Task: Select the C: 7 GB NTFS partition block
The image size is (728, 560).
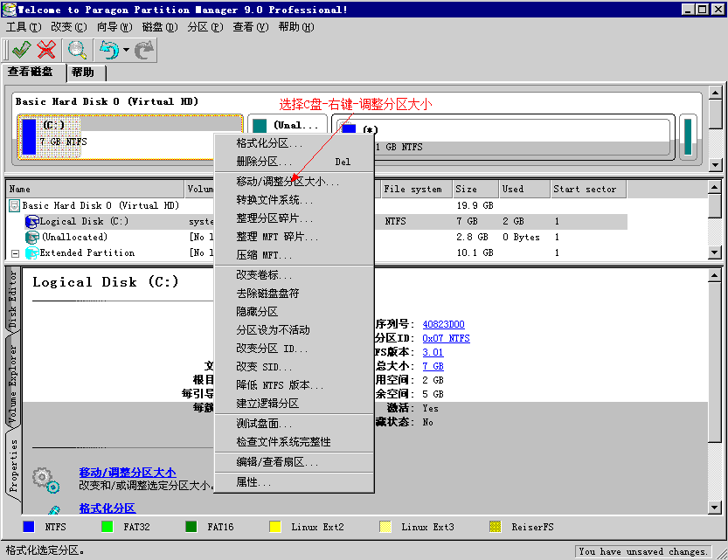Action: click(130, 138)
